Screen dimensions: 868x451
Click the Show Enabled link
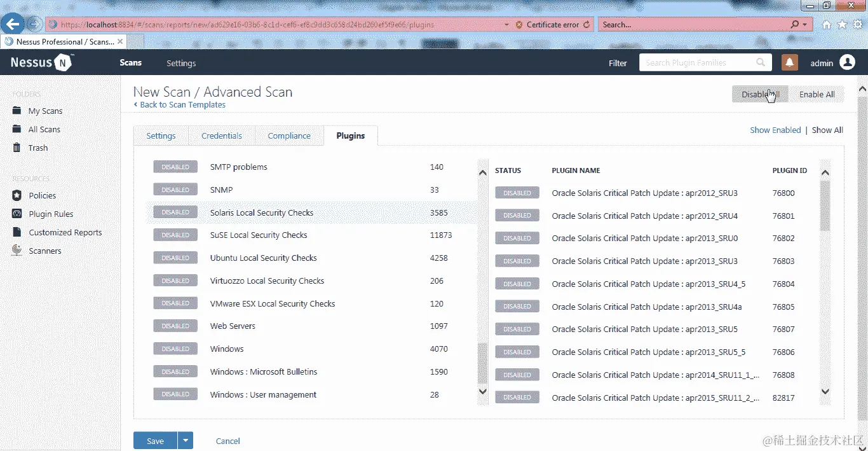click(x=775, y=130)
